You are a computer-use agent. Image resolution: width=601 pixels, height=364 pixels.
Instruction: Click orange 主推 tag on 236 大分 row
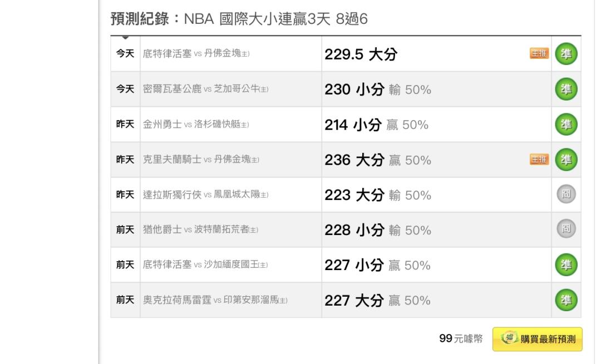(x=539, y=159)
